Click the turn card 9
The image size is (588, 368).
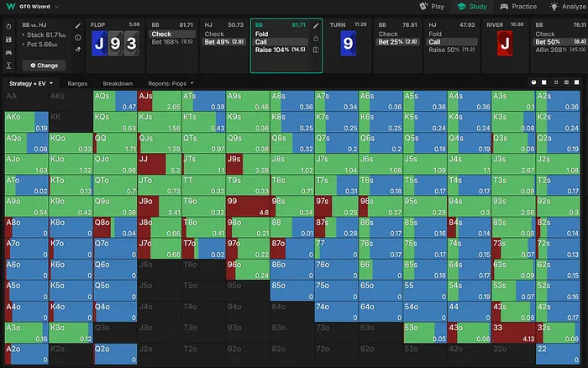point(347,44)
